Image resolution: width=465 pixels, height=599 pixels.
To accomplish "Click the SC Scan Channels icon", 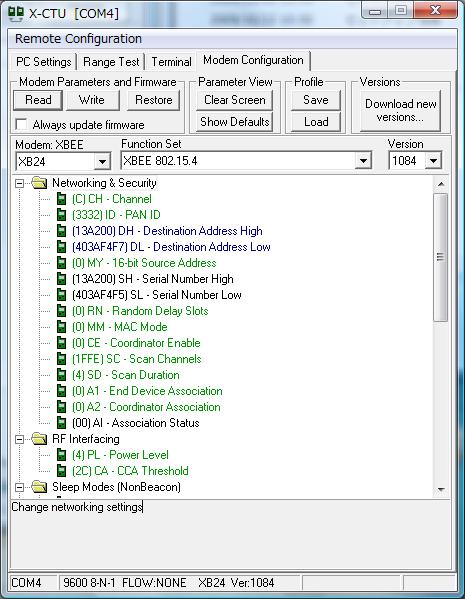I will (x=61, y=359).
